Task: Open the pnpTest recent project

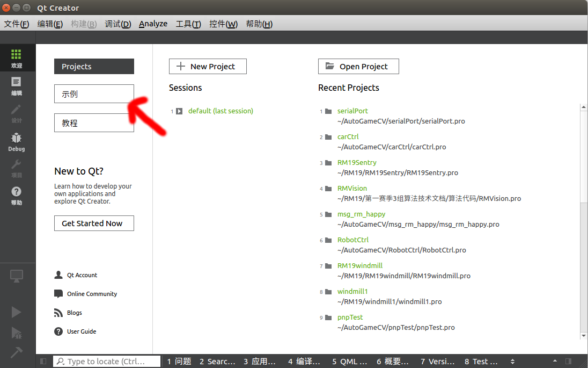Action: (350, 318)
